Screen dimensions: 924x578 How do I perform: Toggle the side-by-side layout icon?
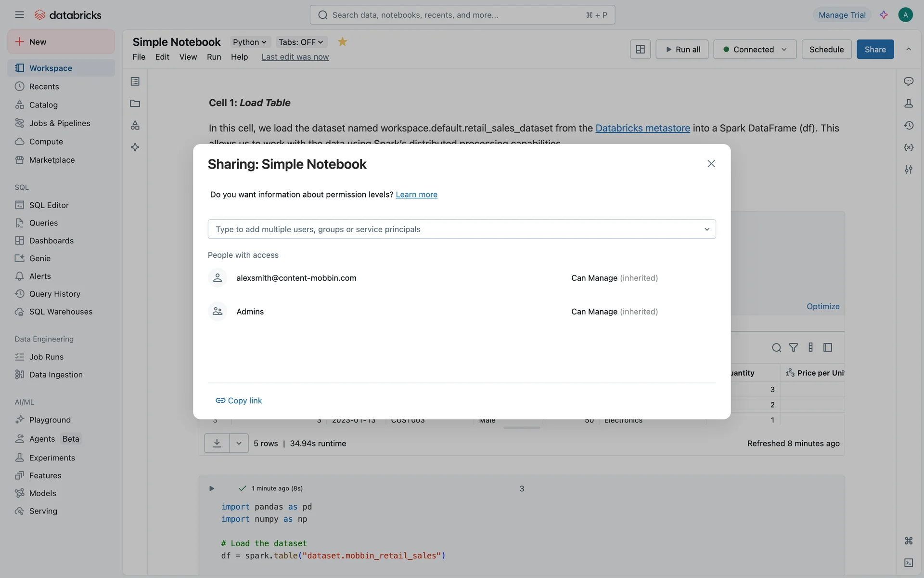coord(640,49)
